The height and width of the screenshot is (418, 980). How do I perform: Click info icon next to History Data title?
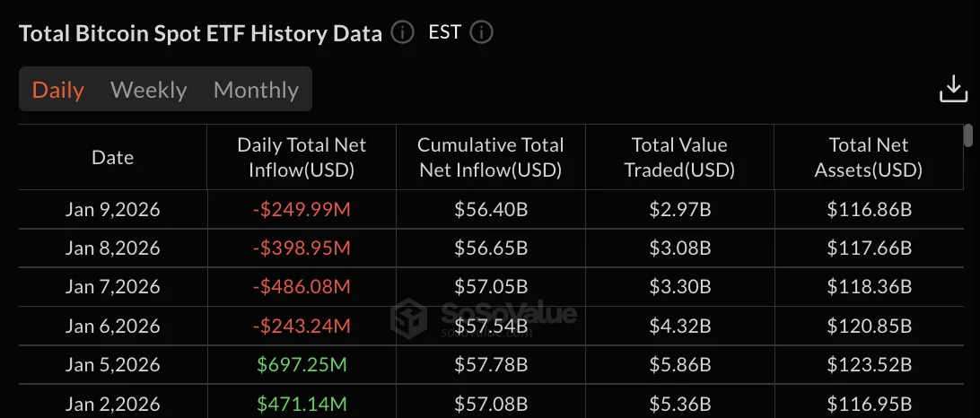(403, 33)
